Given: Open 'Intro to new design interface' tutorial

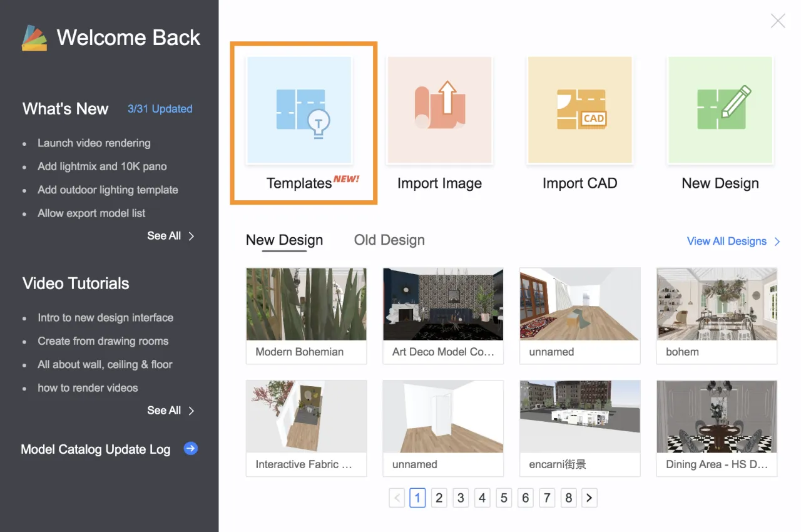Looking at the screenshot, I should (105, 318).
